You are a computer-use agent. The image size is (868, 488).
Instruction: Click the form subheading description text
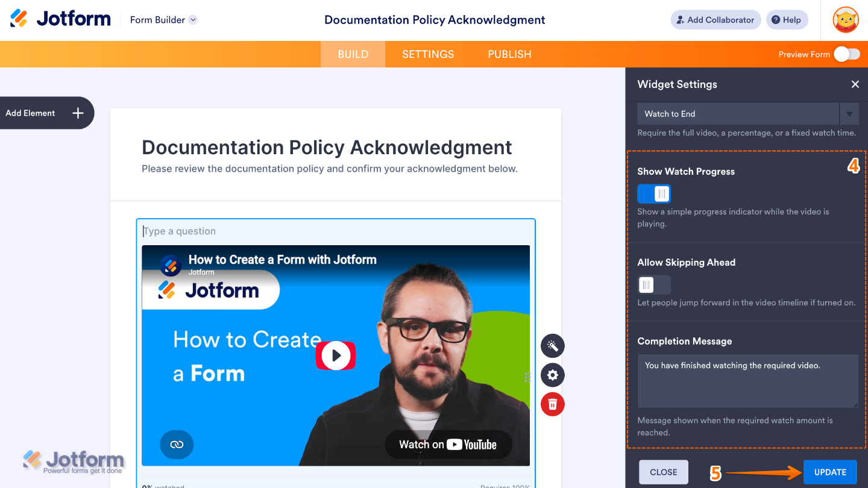point(330,169)
